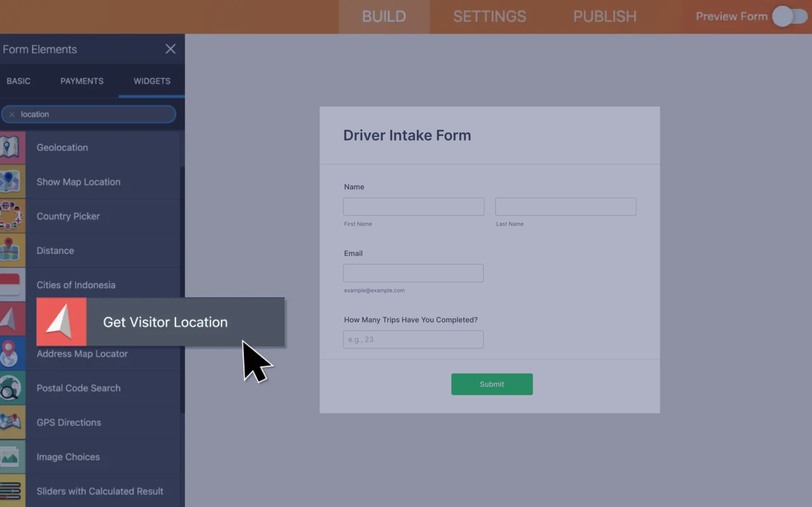812x507 pixels.
Task: Choose the Distance widget icon
Action: [11, 251]
